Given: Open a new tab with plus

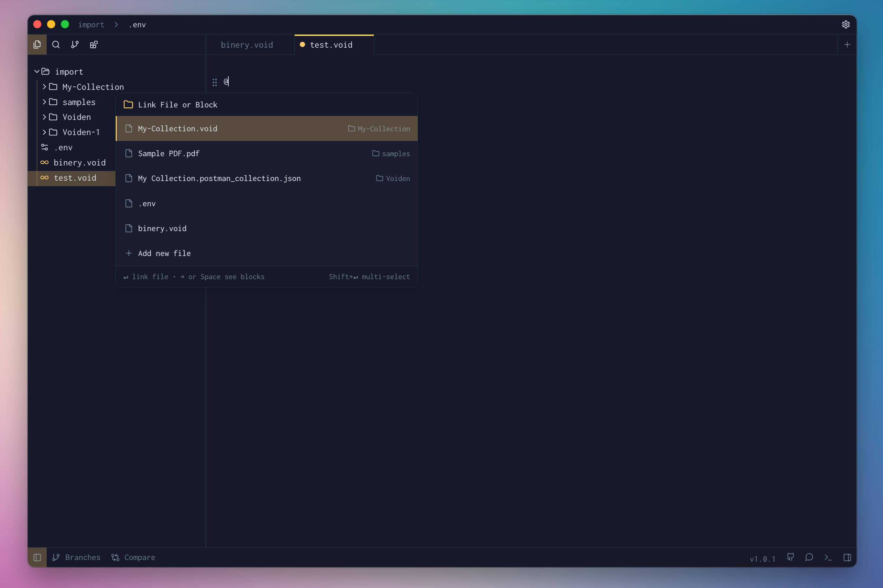Looking at the screenshot, I should [x=847, y=45].
